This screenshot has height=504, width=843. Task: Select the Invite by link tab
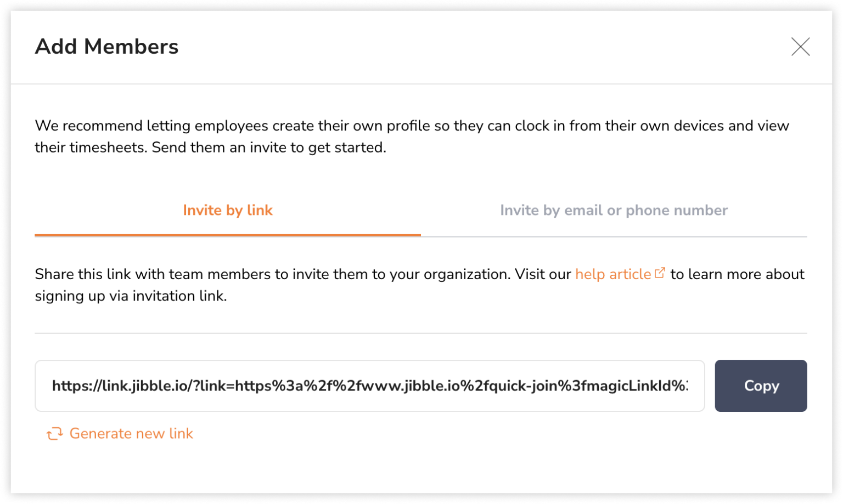pyautogui.click(x=227, y=210)
